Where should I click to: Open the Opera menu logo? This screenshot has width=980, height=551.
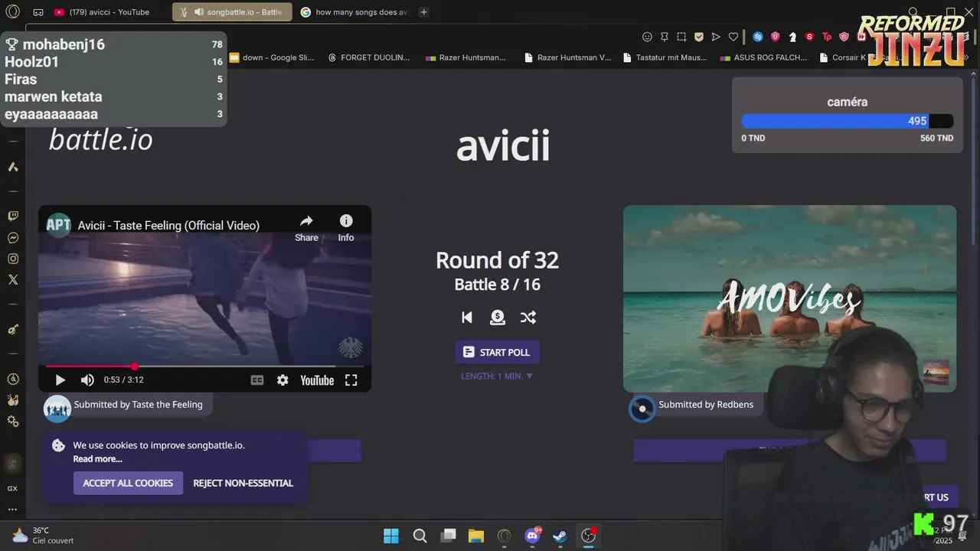12,12
